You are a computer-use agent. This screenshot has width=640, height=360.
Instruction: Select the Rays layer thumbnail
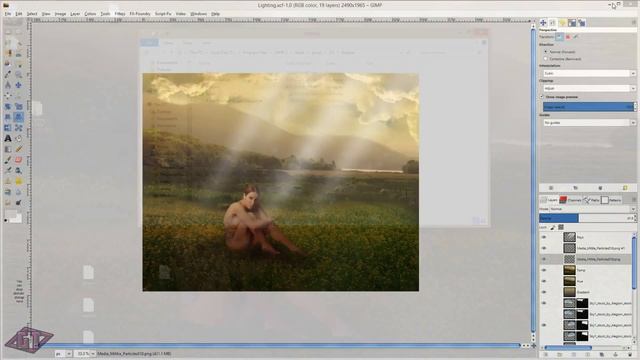coord(569,237)
